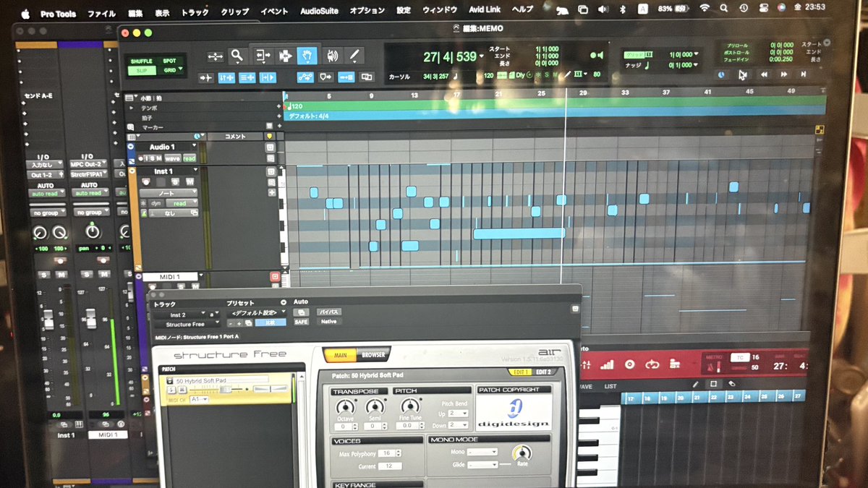Click the record circle icon in red toolbar

coord(629,364)
